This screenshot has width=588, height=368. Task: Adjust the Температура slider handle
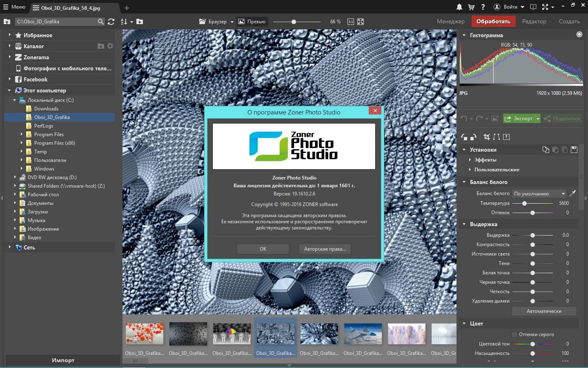(524, 203)
